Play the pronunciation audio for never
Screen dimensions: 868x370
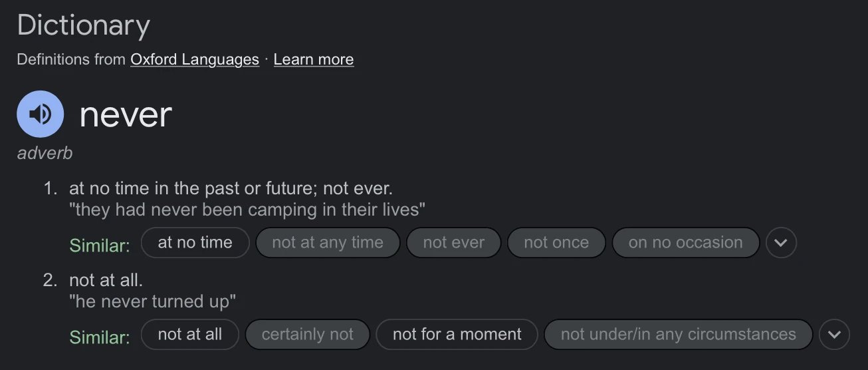click(x=41, y=114)
